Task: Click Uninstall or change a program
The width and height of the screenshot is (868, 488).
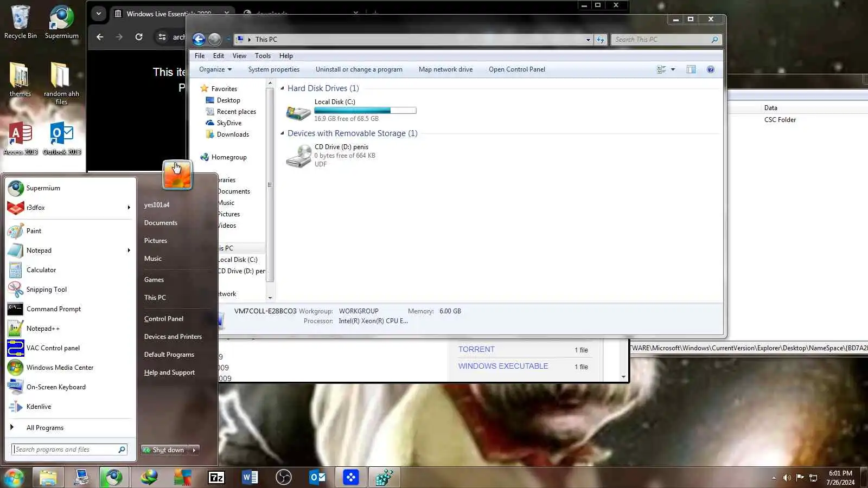Action: click(x=359, y=69)
